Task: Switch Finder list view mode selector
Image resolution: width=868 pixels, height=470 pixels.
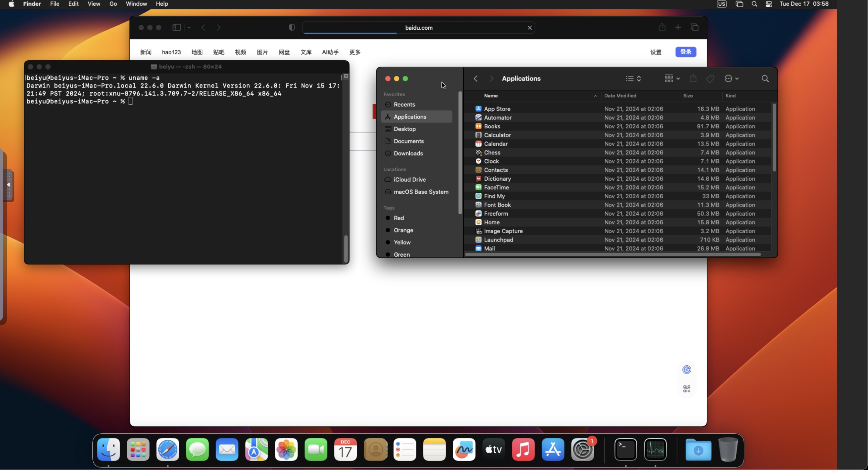Action: (633, 78)
